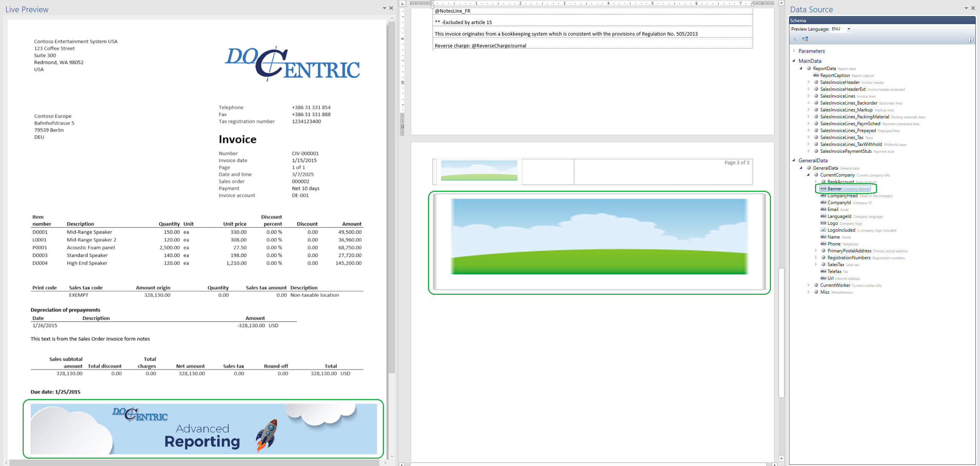The image size is (980, 466).
Task: Click the document vertical scrollbar thumb
Action: coord(781,333)
